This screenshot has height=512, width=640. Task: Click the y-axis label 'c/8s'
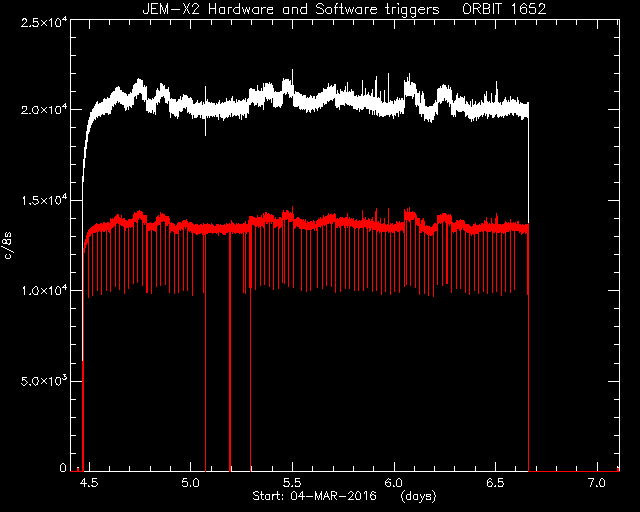(x=8, y=246)
